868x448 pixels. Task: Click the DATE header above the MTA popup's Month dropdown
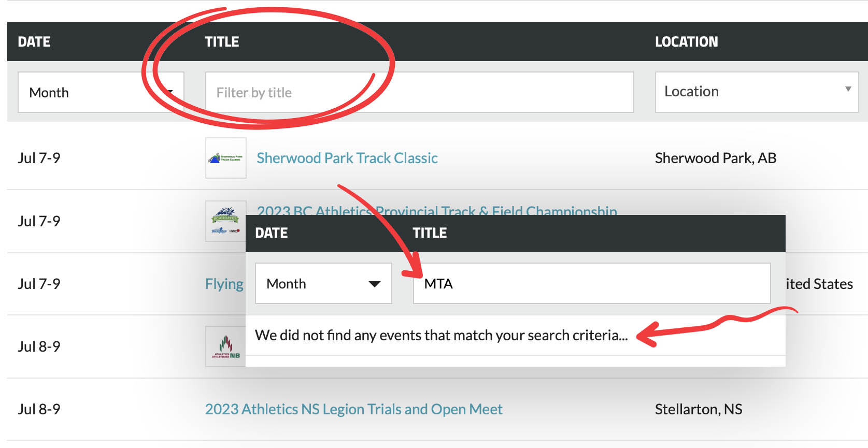(x=271, y=233)
